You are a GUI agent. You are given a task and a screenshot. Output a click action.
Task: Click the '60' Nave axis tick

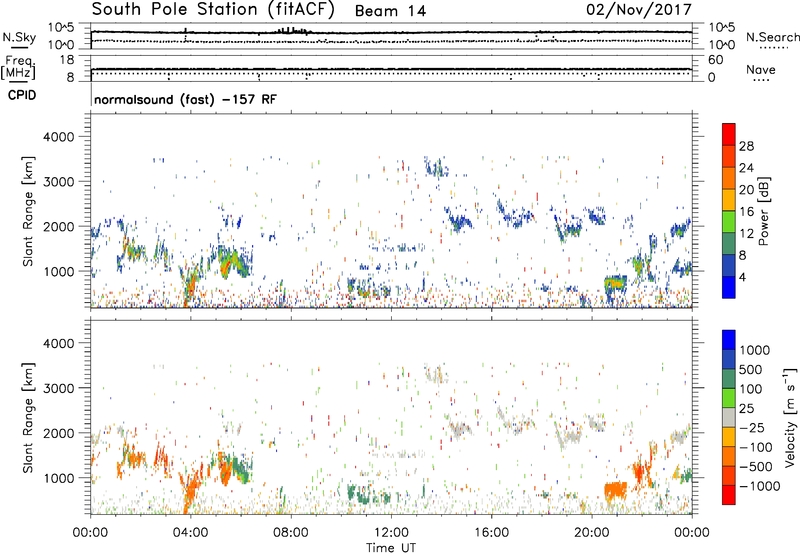[715, 60]
